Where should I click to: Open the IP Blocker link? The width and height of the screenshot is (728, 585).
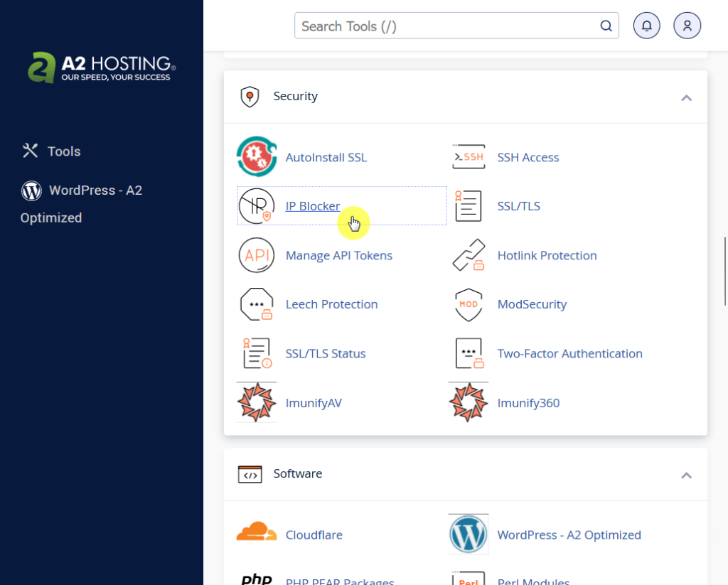(x=313, y=206)
